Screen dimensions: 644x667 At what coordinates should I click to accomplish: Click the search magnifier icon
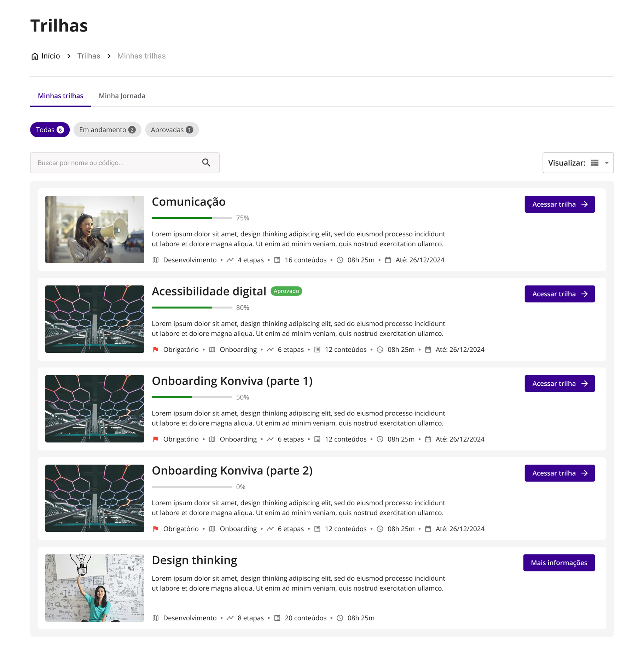coord(207,163)
